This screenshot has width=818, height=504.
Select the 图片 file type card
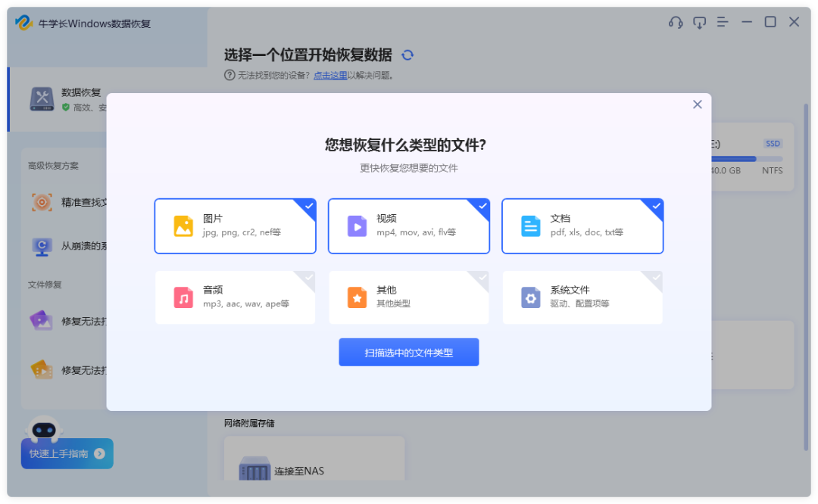(236, 226)
